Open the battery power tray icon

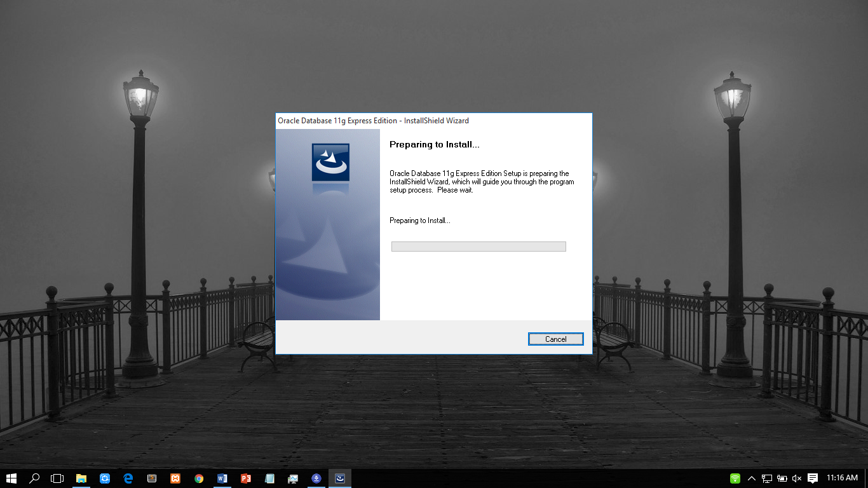click(782, 478)
